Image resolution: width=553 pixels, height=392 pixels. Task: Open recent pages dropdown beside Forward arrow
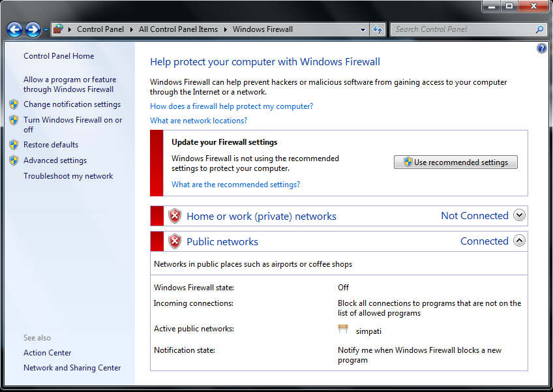(46, 30)
